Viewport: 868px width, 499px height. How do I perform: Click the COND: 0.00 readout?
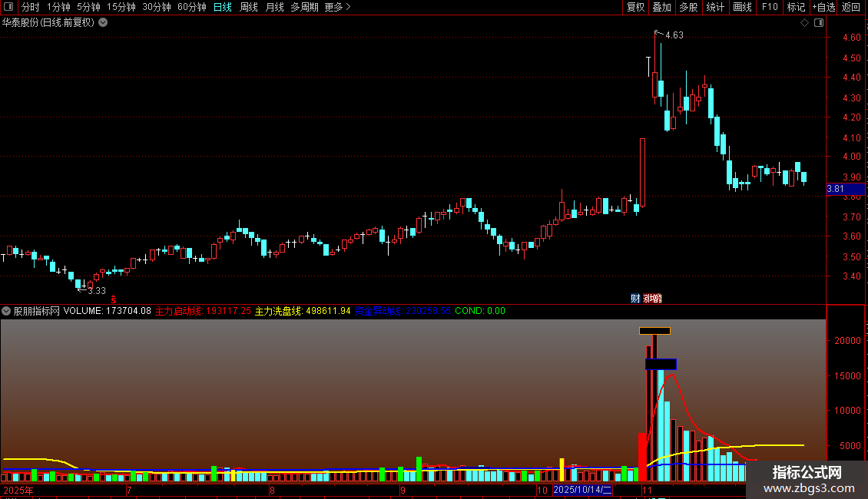pos(480,311)
